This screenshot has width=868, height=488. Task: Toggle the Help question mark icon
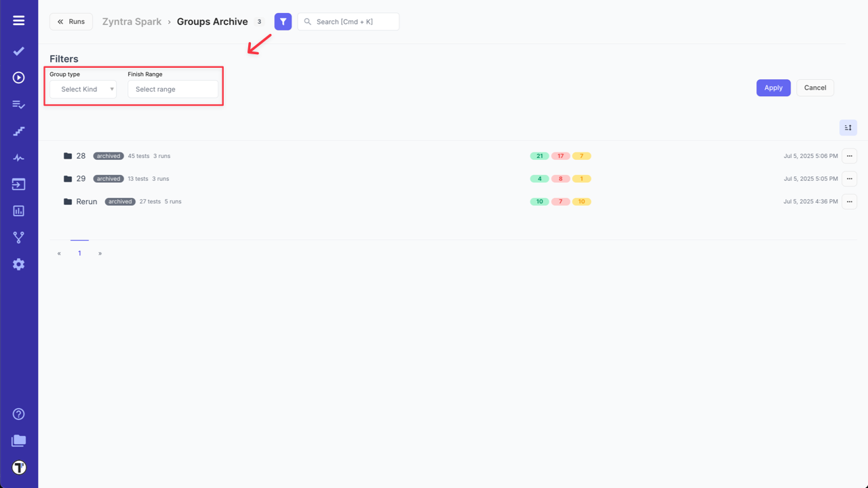coord(18,413)
